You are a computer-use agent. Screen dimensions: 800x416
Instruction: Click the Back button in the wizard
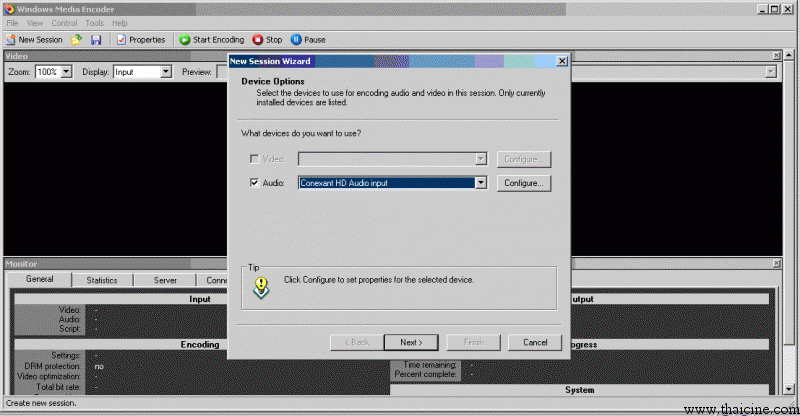(357, 342)
